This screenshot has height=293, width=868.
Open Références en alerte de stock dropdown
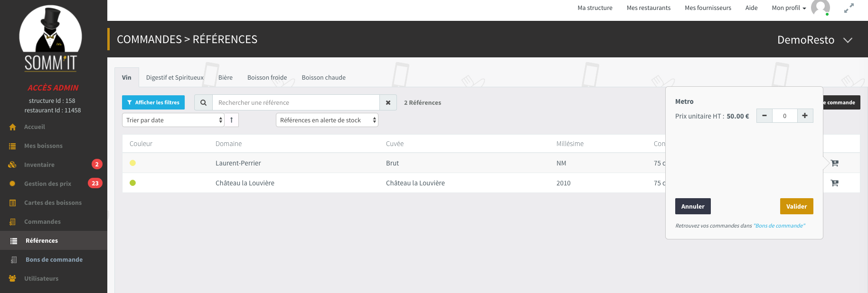pyautogui.click(x=327, y=120)
